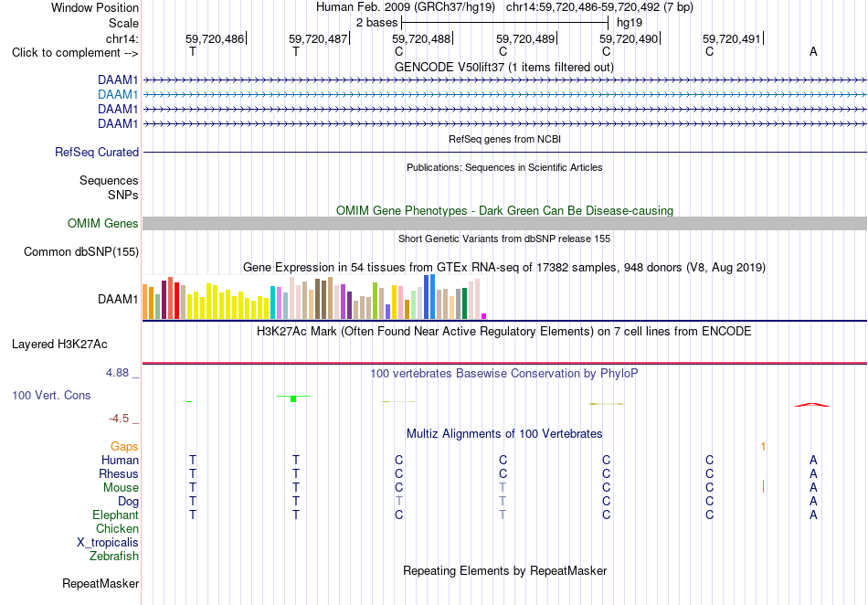Image resolution: width=868 pixels, height=605 pixels.
Task: Select the 'X_tropicalis' species label
Action: (x=108, y=543)
